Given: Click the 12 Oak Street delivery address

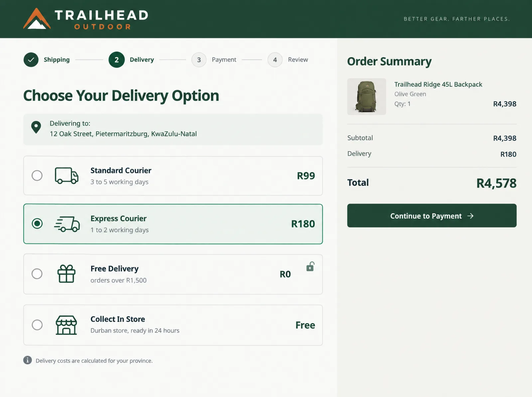Looking at the screenshot, I should [123, 134].
